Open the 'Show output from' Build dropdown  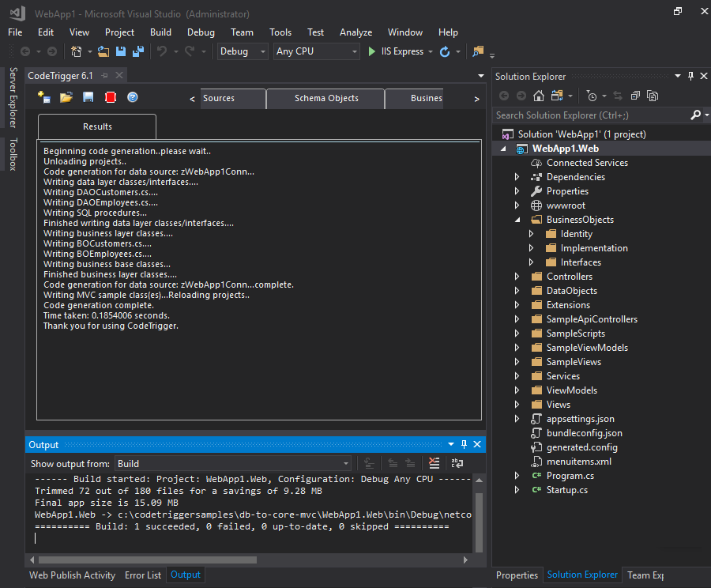(233, 464)
